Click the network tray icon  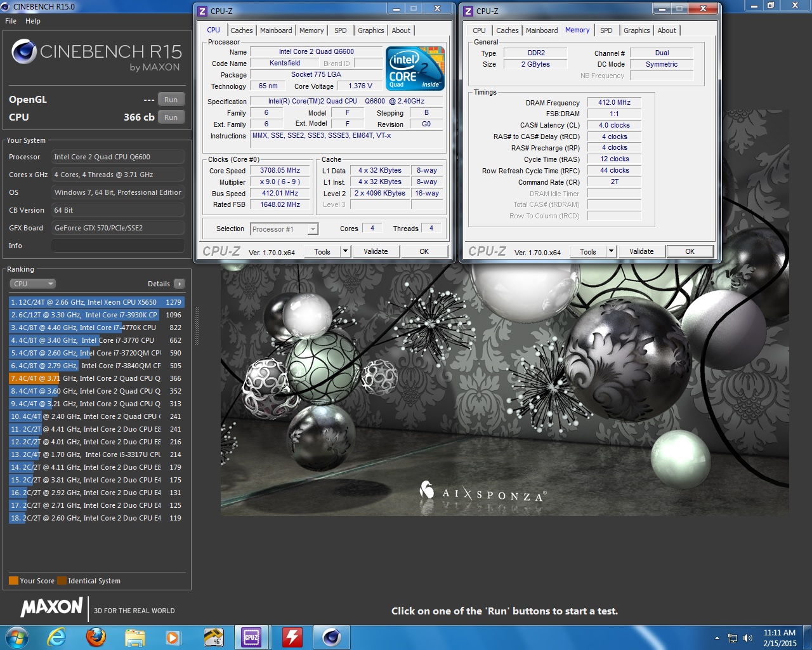pos(733,638)
